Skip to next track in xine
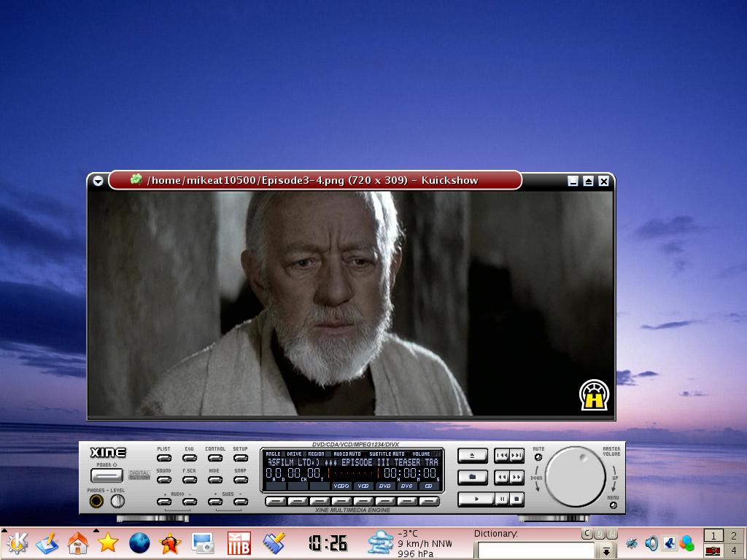This screenshot has height=560, width=747. 516,456
